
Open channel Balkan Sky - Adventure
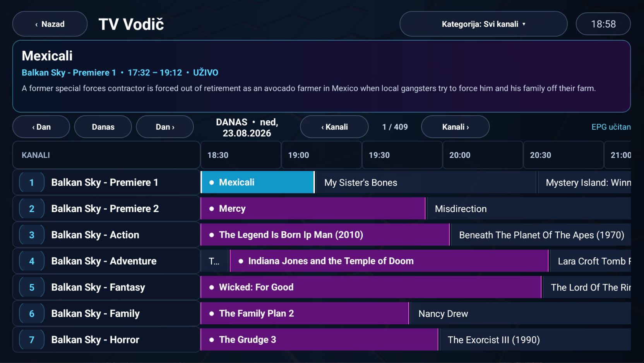[106, 261]
